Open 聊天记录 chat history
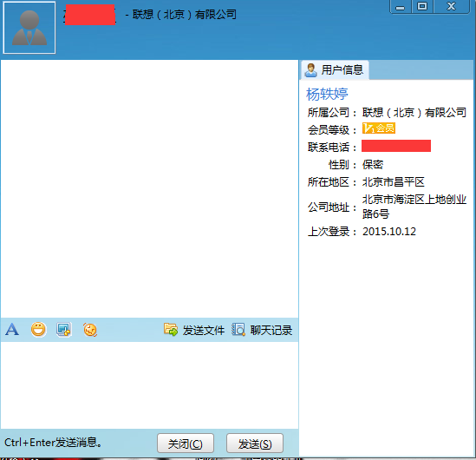Image resolution: width=476 pixels, height=460 pixels. tap(271, 331)
